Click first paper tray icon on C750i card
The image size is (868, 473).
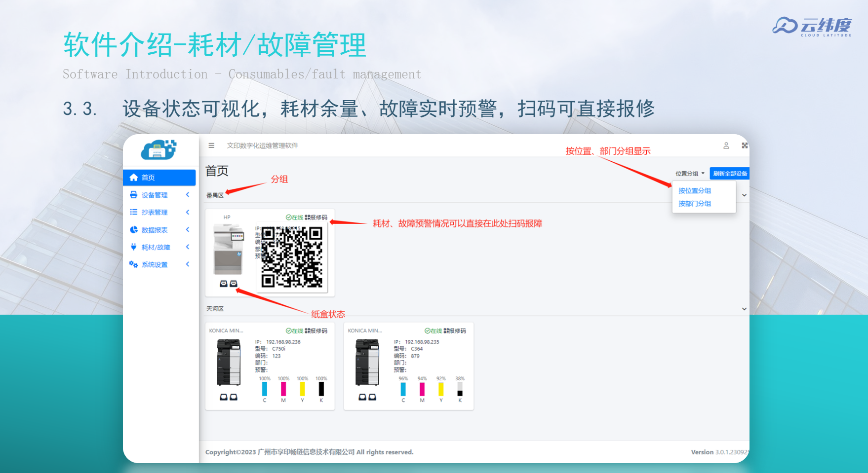pyautogui.click(x=223, y=397)
